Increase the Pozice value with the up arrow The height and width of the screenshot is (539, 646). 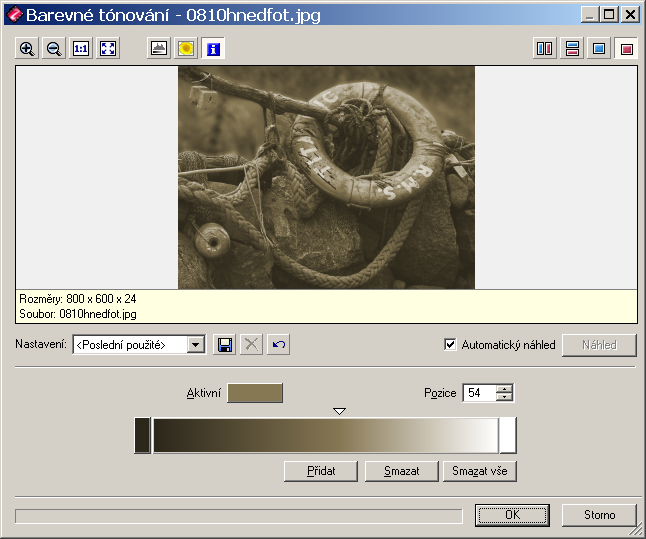coord(505,389)
